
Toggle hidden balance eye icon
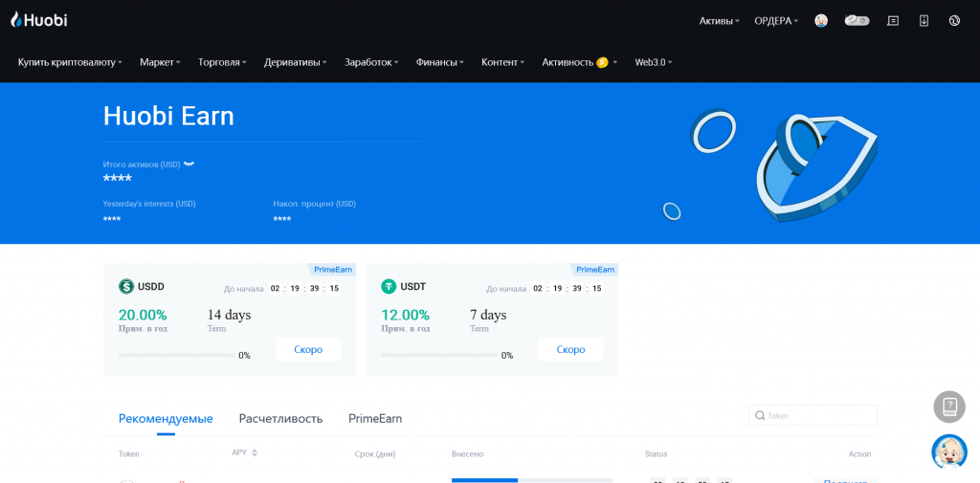[x=189, y=165]
